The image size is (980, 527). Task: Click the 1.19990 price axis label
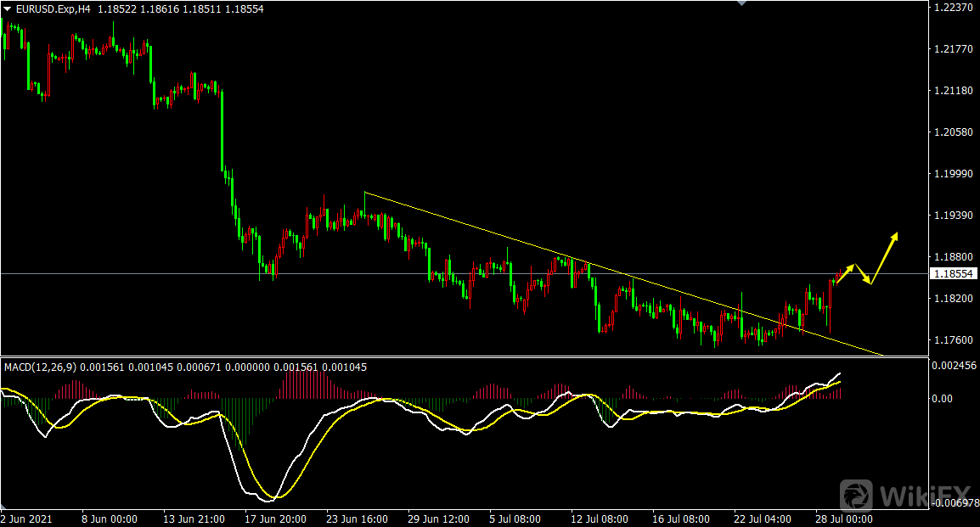952,174
